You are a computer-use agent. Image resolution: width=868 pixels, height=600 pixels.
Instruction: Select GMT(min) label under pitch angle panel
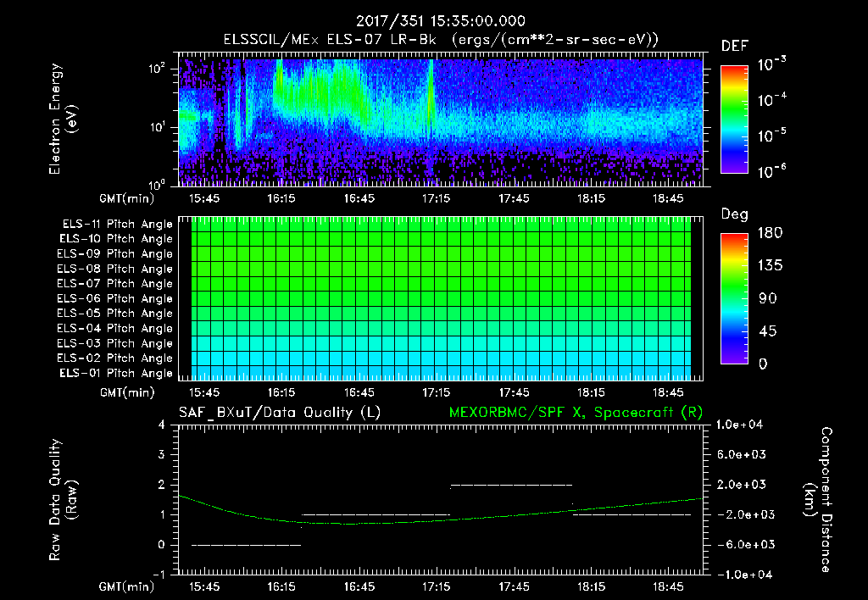[127, 393]
